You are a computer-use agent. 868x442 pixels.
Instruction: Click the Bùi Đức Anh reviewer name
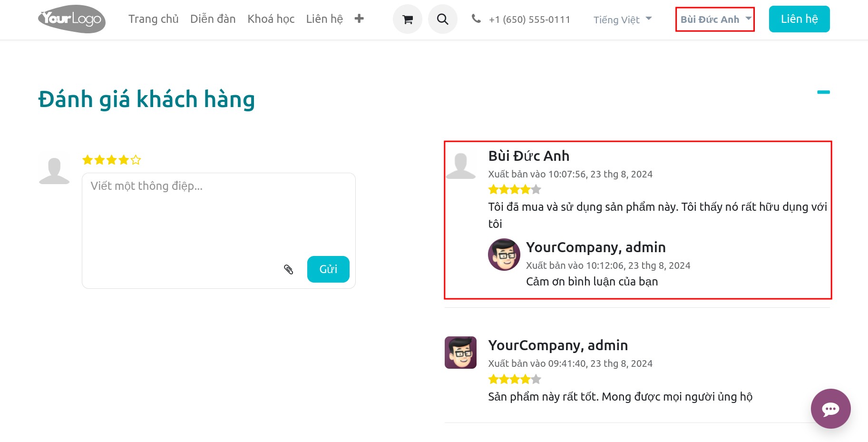coord(529,156)
